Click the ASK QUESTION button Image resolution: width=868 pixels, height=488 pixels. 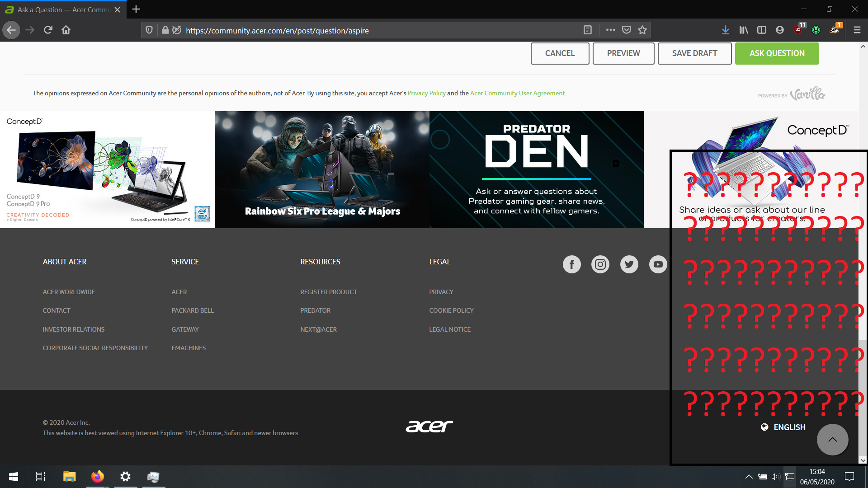(x=777, y=53)
